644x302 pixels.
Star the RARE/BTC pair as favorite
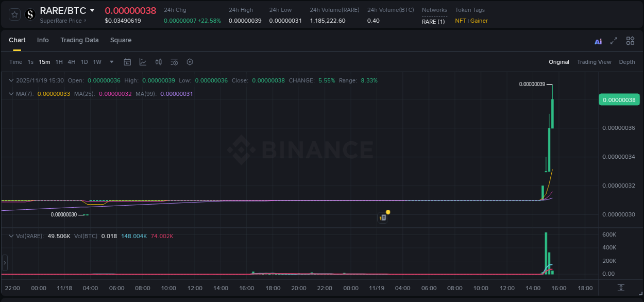click(x=14, y=14)
